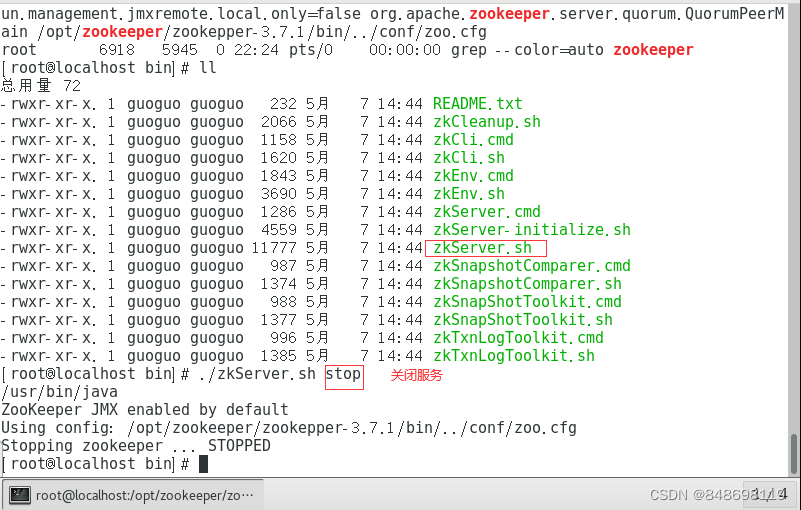Select the highlighted zkServer.sh file name
This screenshot has width=801, height=510.
tap(483, 248)
